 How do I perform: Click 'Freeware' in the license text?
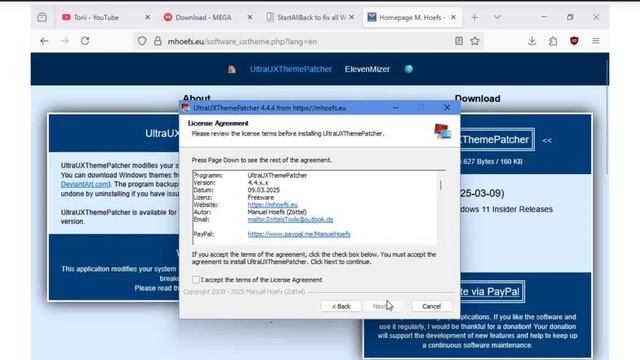click(x=260, y=198)
